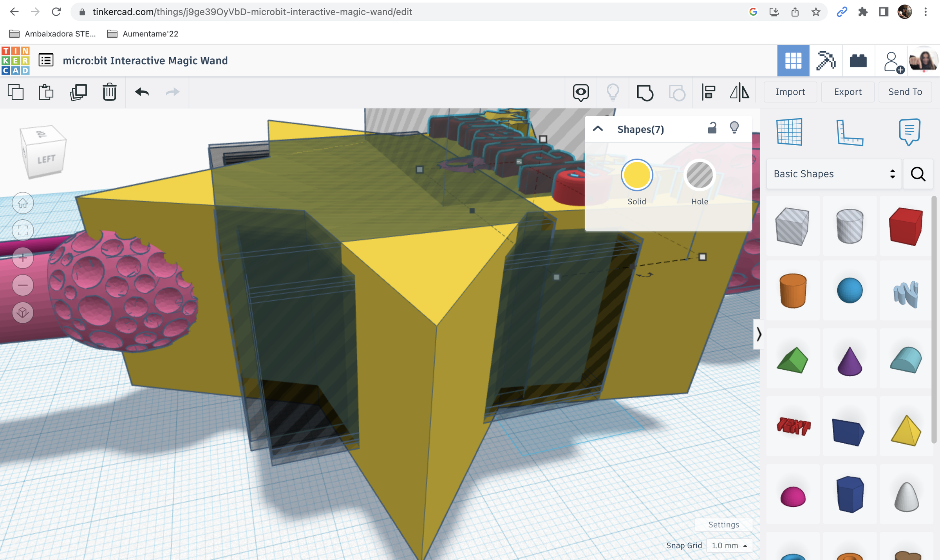Open the shape search magnifier
This screenshot has height=560, width=940.
(x=918, y=174)
